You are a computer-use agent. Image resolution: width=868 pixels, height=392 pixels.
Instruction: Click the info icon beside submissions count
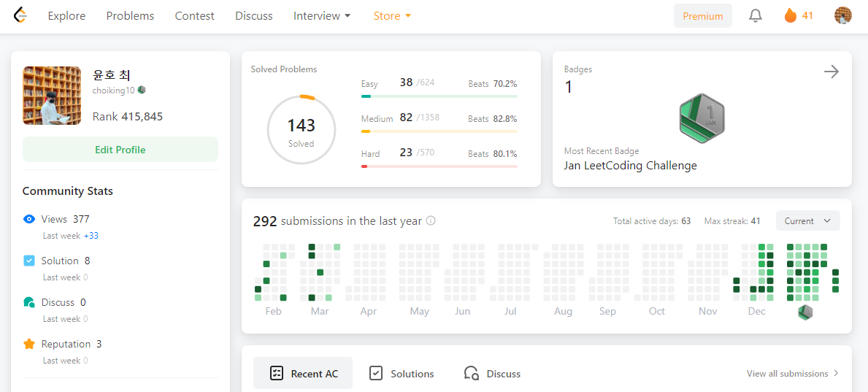pos(431,221)
